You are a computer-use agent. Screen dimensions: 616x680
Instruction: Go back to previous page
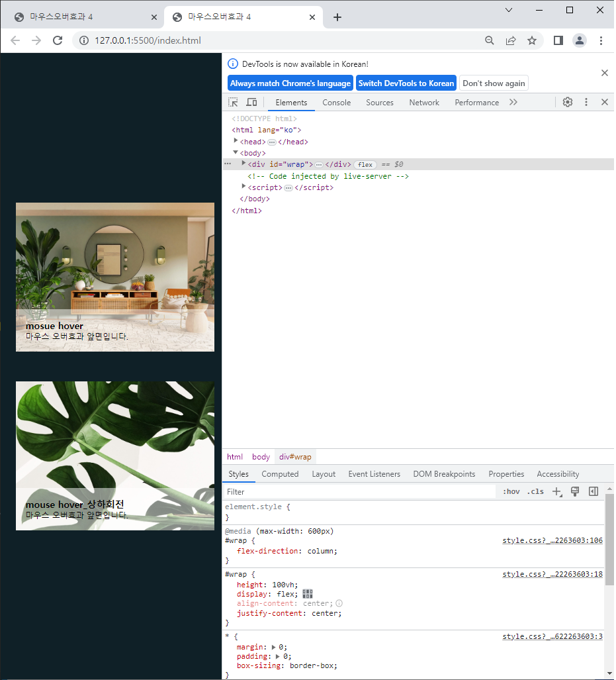[x=15, y=40]
